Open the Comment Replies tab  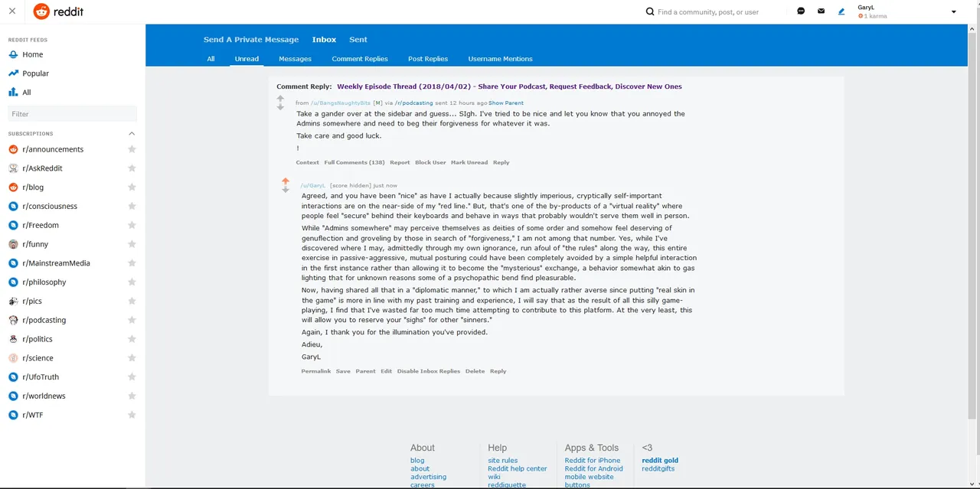[x=360, y=59]
